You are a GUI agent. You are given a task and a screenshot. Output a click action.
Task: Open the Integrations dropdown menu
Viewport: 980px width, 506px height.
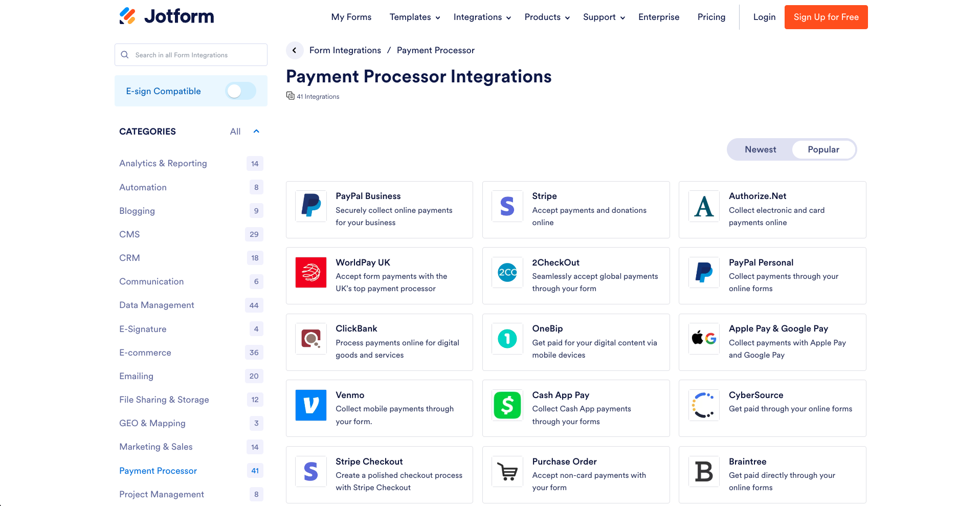pos(482,17)
